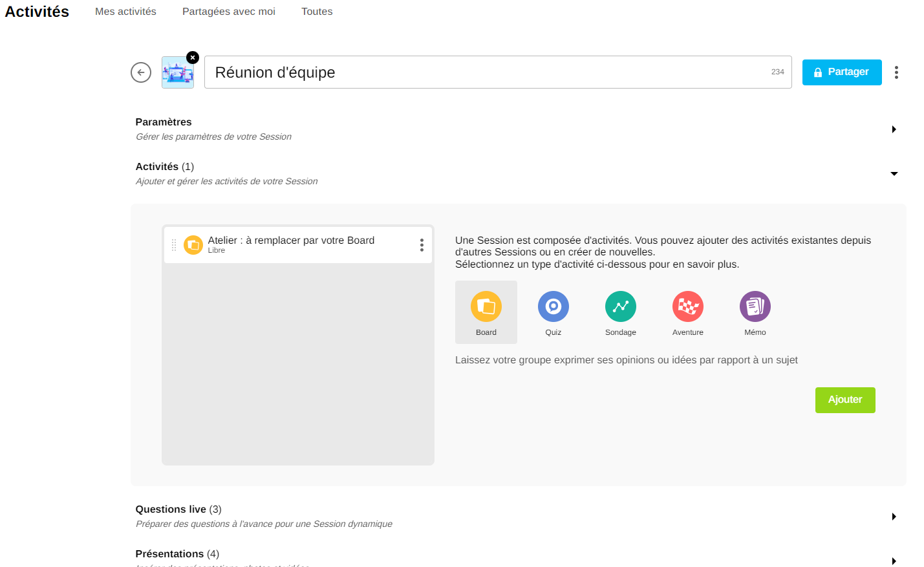
Task: Select the Mémo activity icon
Action: pyautogui.click(x=755, y=307)
